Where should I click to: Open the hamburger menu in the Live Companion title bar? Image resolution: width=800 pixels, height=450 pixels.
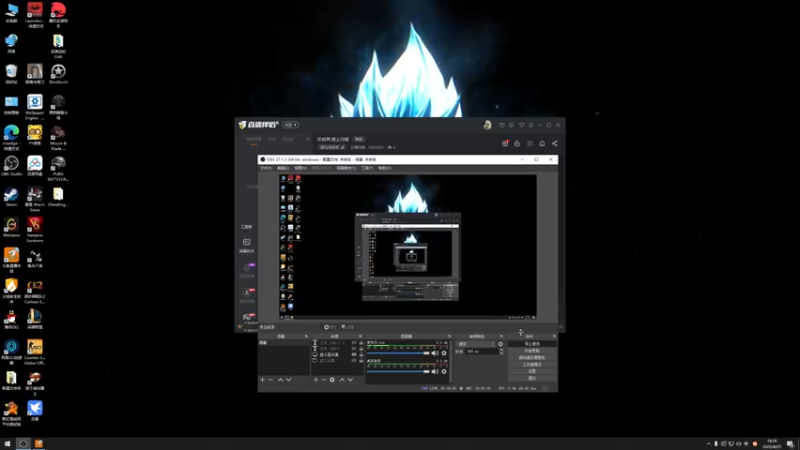click(531, 125)
